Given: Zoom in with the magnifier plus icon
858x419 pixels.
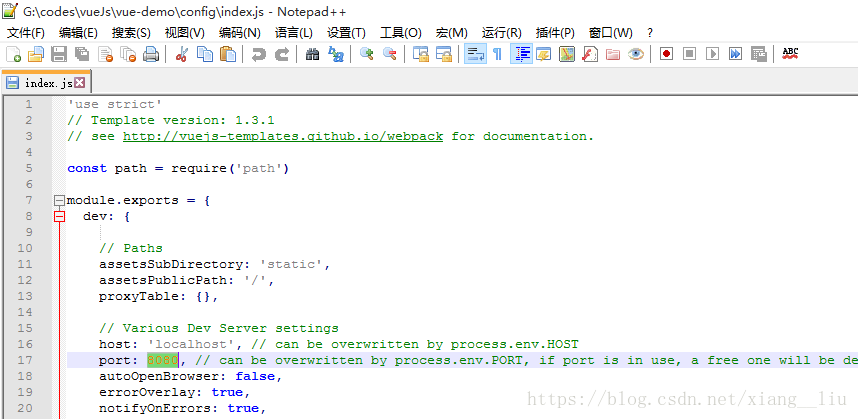Looking at the screenshot, I should coord(366,54).
